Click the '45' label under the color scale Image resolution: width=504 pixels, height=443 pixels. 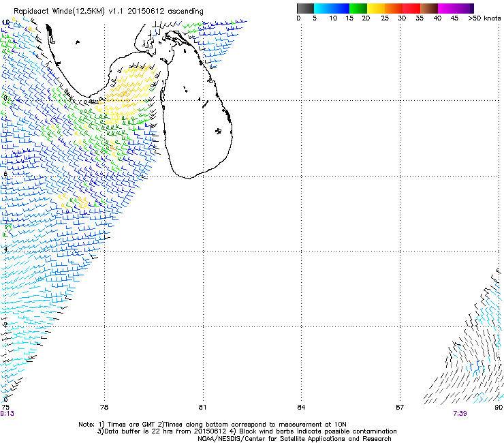tap(454, 18)
